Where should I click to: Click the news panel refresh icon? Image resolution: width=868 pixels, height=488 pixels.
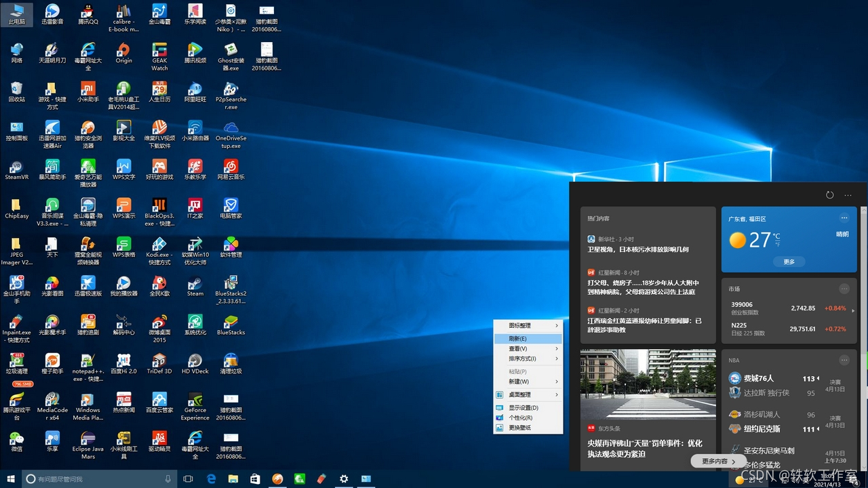[x=829, y=195]
